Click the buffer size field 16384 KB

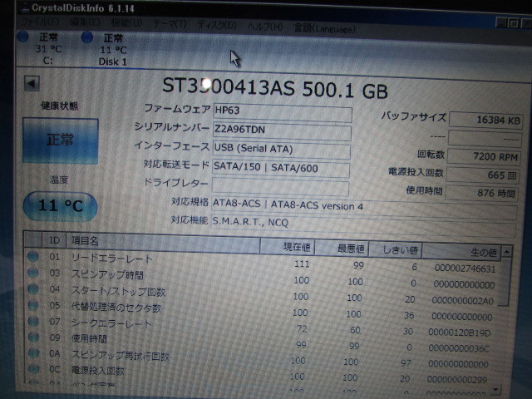(485, 120)
